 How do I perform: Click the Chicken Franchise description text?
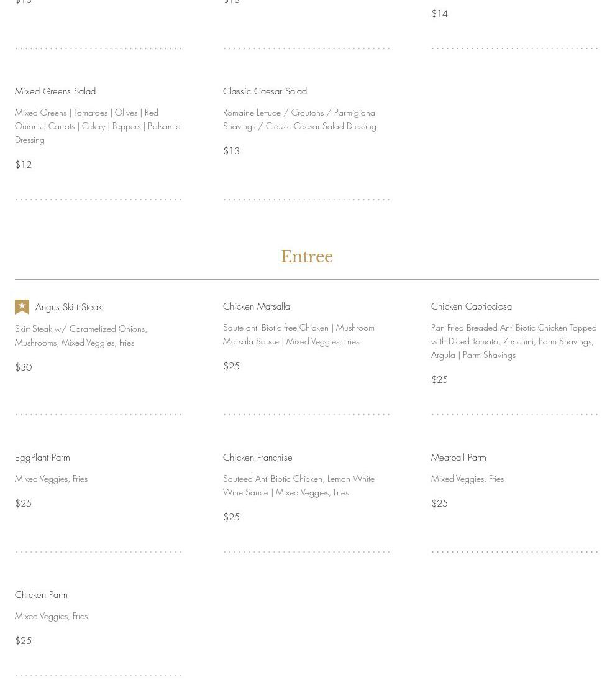[298, 486]
